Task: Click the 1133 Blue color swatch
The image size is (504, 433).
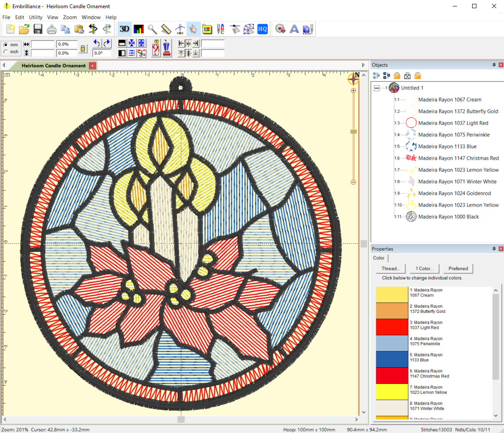Action: 392,359
